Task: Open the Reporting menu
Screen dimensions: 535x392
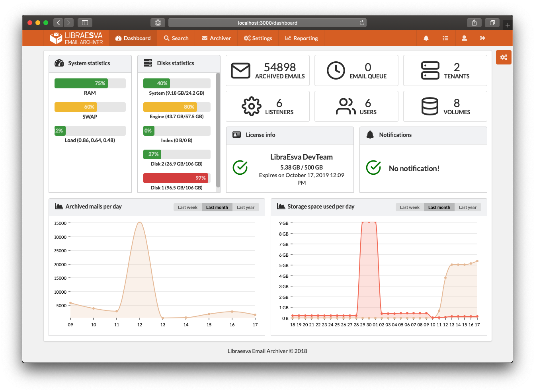Action: [301, 38]
